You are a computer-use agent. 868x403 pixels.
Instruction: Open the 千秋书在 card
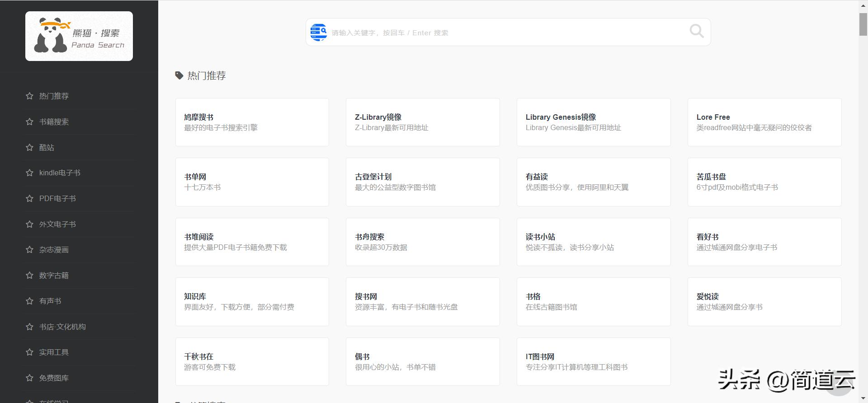[x=252, y=361]
